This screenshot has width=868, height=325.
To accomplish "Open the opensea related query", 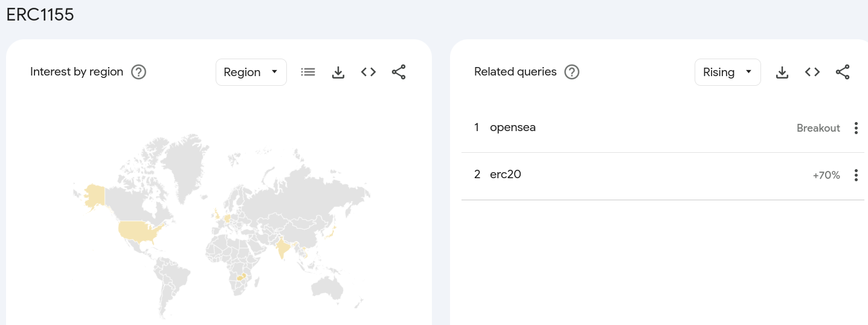I will pyautogui.click(x=513, y=127).
